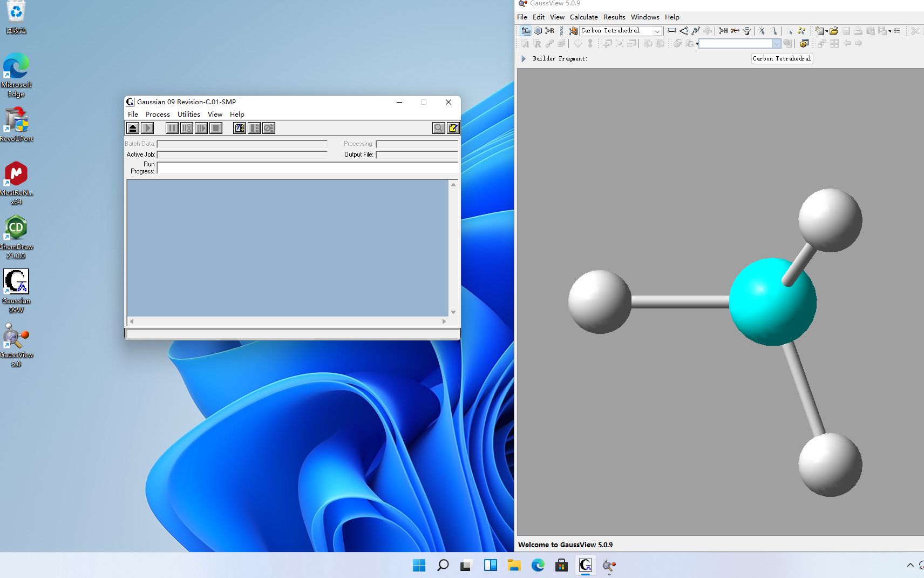Open File Explorer from the taskbar
Screen dimensions: 924x578
[514, 565]
